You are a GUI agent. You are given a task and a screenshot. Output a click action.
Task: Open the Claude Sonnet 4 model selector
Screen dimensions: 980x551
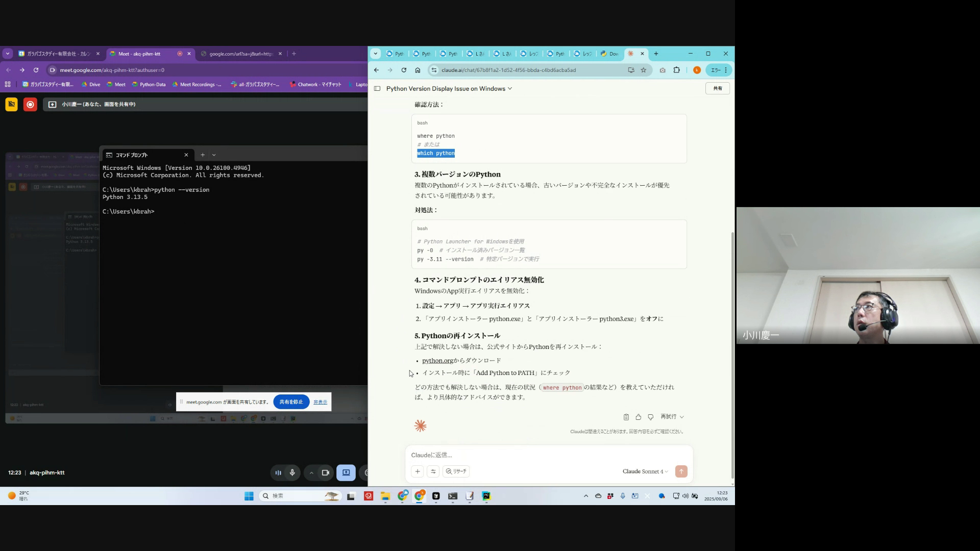[645, 471]
